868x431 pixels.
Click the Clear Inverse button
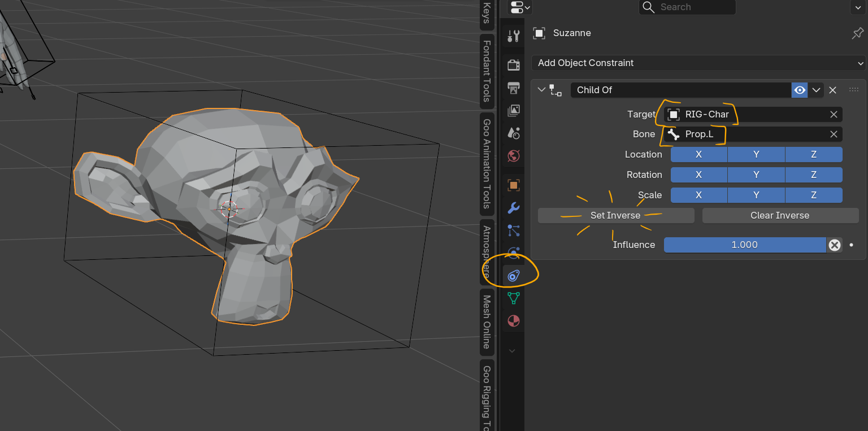[x=780, y=216]
